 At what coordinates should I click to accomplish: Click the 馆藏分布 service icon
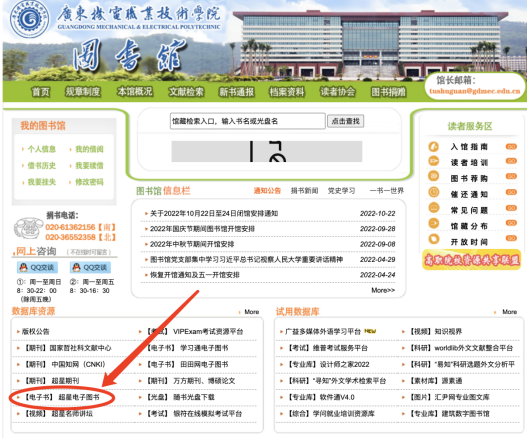[x=434, y=224]
